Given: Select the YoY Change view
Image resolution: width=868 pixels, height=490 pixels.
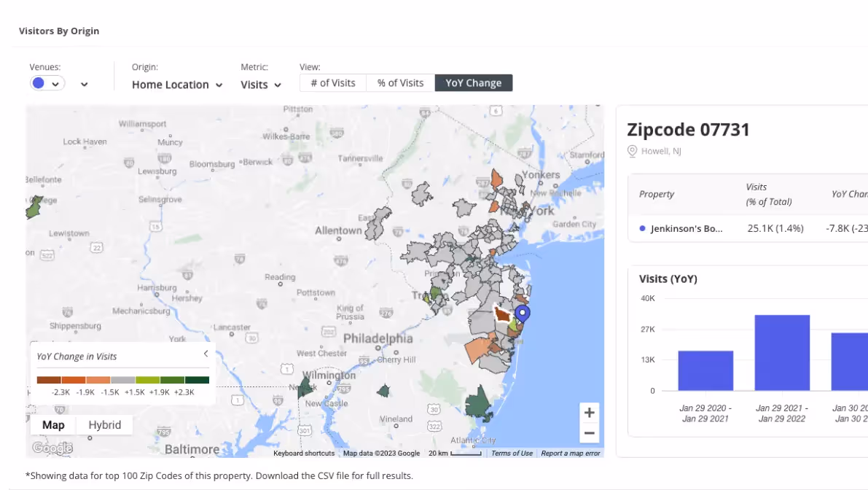Looking at the screenshot, I should 473,83.
